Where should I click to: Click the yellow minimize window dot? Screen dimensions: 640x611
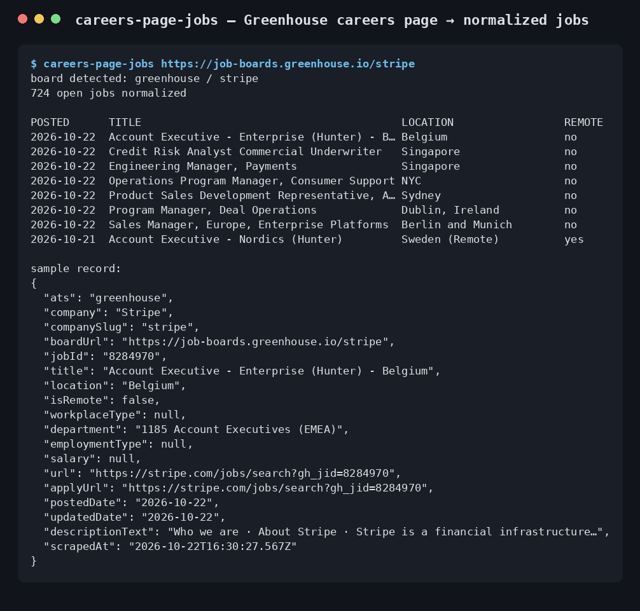point(39,19)
